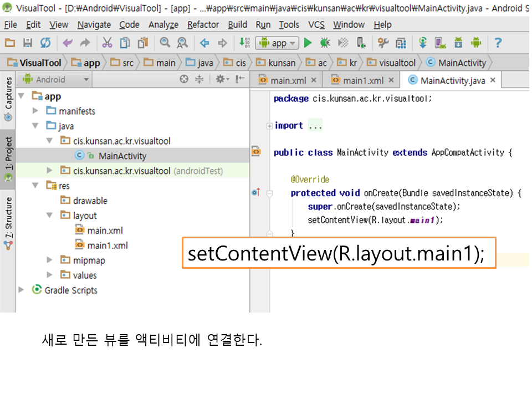Click the Save All toolbar icon
This screenshot has width=532, height=399.
[x=27, y=43]
